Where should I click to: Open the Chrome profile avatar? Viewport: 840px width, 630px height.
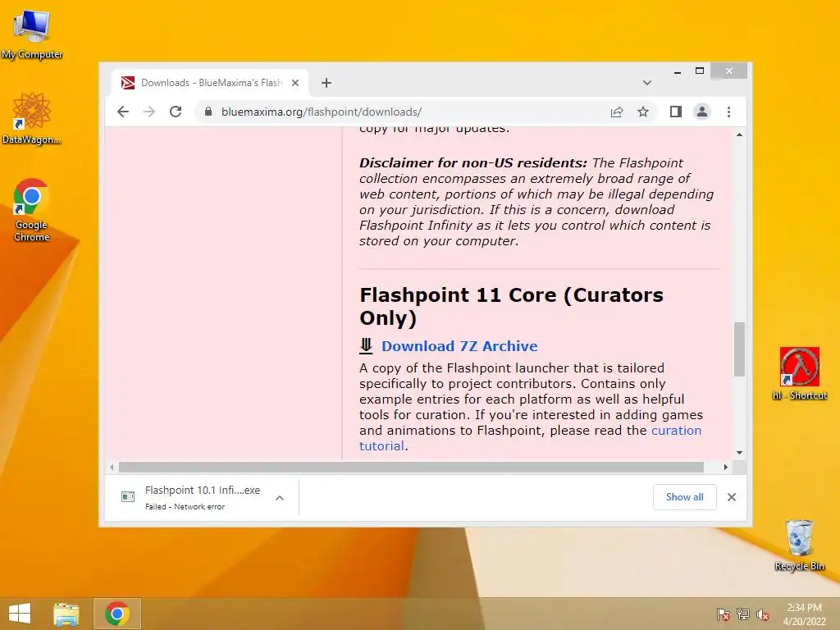click(702, 112)
